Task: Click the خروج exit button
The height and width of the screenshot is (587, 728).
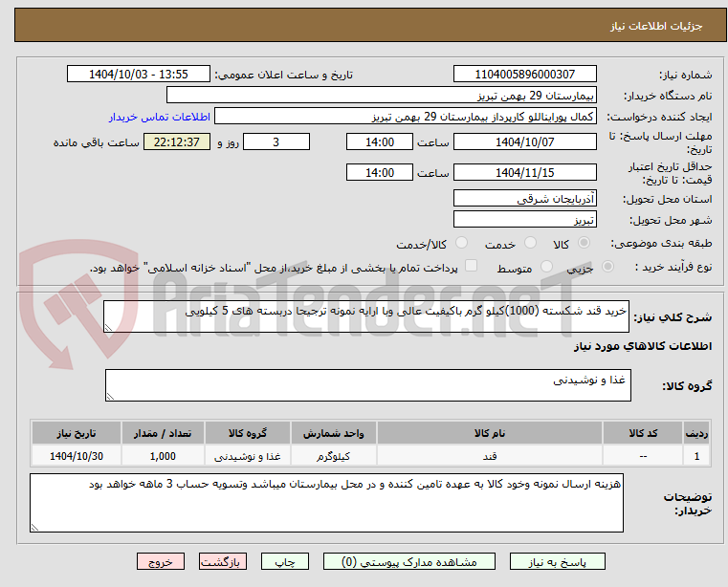Action: coord(160,561)
